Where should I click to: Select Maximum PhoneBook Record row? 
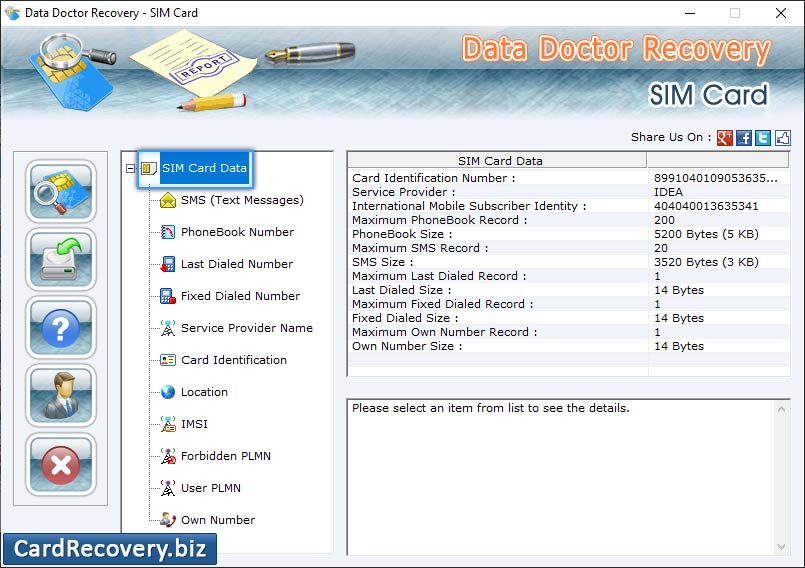click(568, 220)
